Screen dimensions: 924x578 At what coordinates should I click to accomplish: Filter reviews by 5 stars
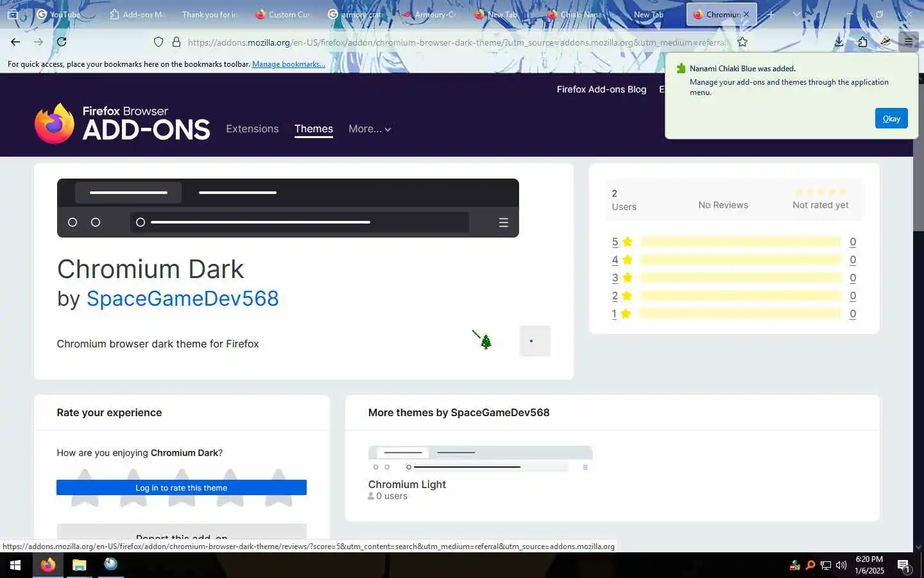(622, 241)
